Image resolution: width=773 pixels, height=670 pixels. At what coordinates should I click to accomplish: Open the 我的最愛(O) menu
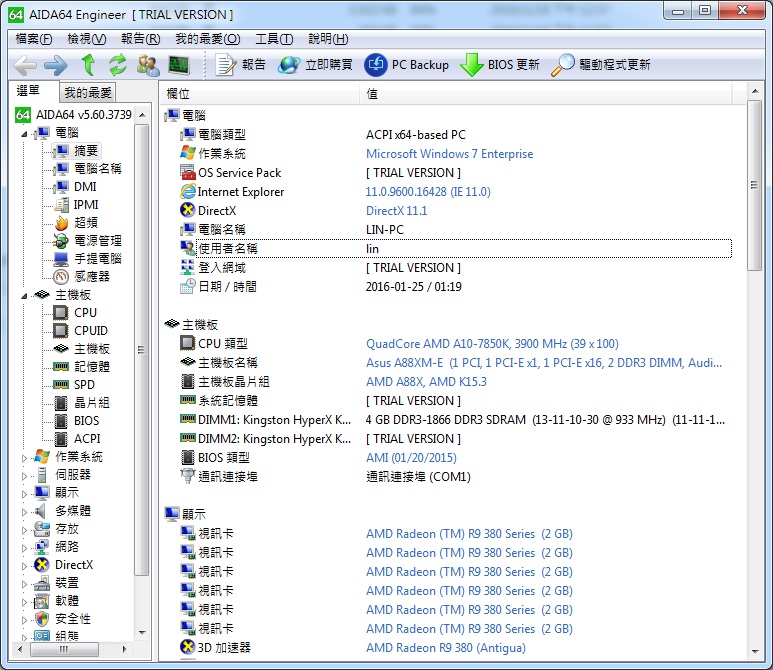coord(208,38)
